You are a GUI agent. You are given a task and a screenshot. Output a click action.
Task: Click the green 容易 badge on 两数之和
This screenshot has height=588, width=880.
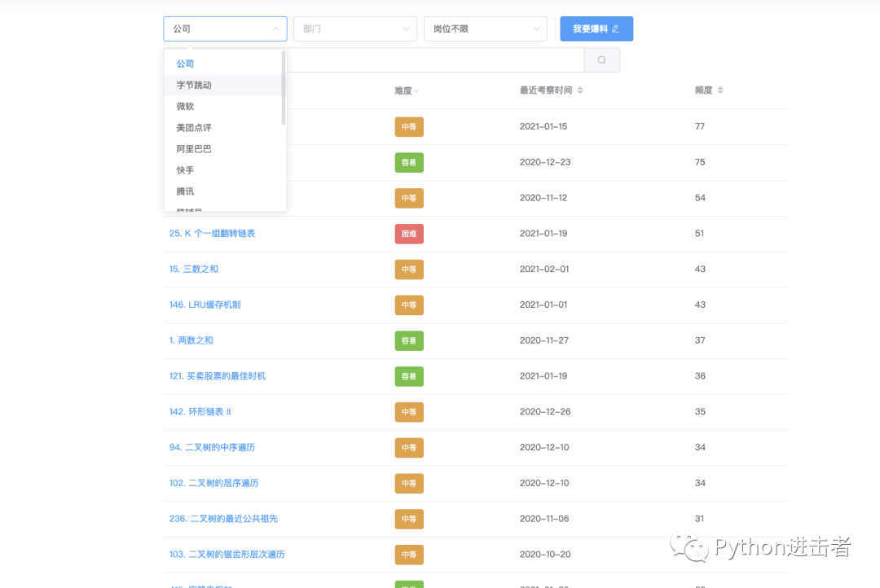click(408, 340)
